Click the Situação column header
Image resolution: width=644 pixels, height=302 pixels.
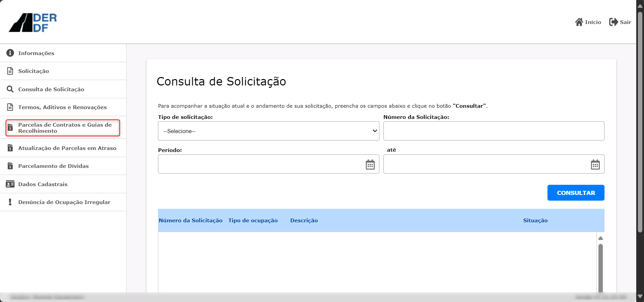click(x=535, y=221)
